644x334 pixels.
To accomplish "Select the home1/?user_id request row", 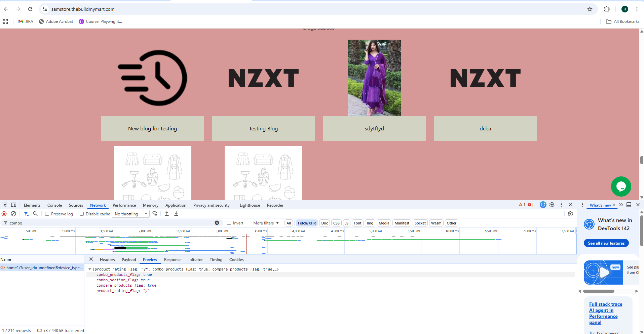I will [42, 268].
